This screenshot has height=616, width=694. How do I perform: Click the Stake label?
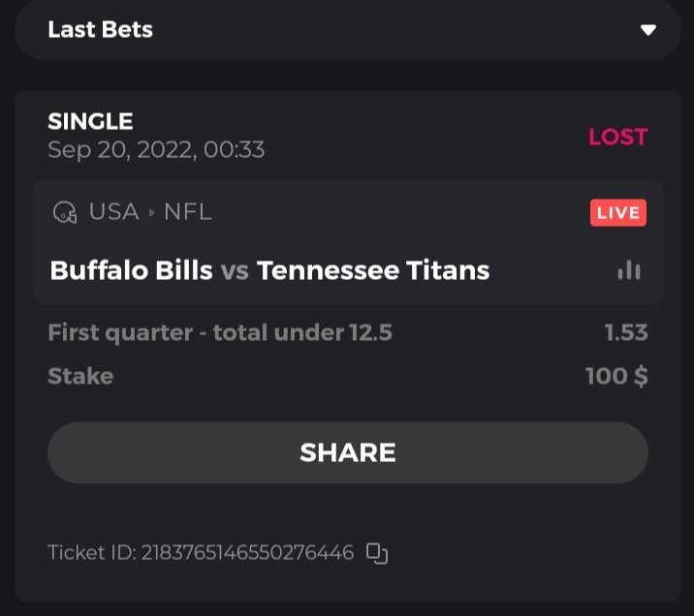pyautogui.click(x=80, y=376)
